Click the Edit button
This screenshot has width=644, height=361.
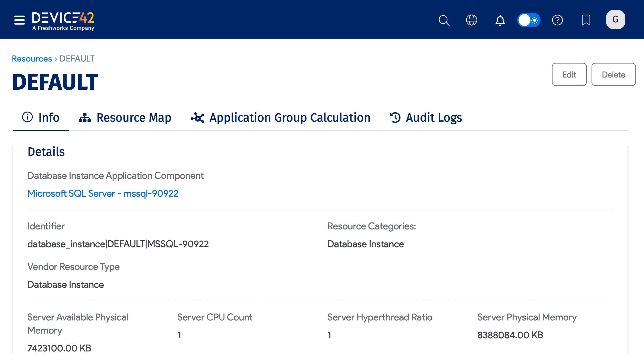(x=569, y=74)
